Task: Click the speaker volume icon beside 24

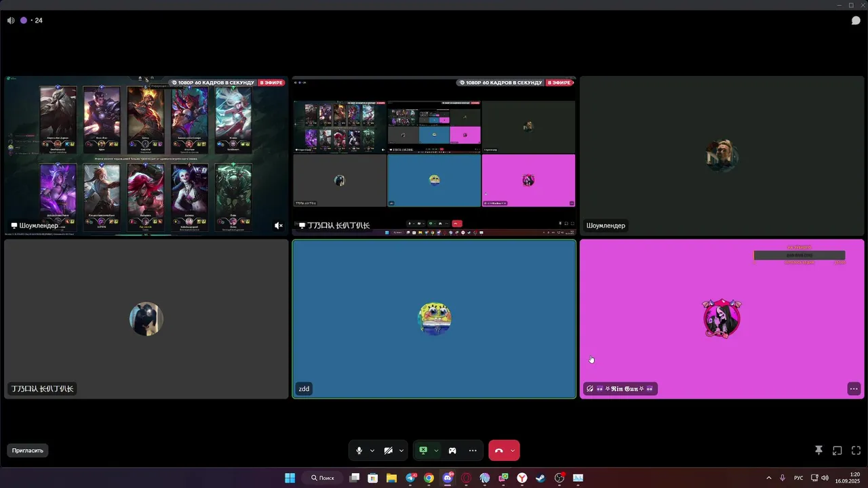Action: coord(11,20)
